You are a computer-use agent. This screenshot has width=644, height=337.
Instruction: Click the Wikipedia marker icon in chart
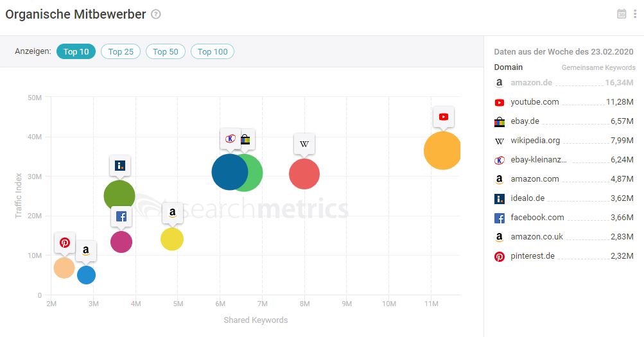coord(304,144)
